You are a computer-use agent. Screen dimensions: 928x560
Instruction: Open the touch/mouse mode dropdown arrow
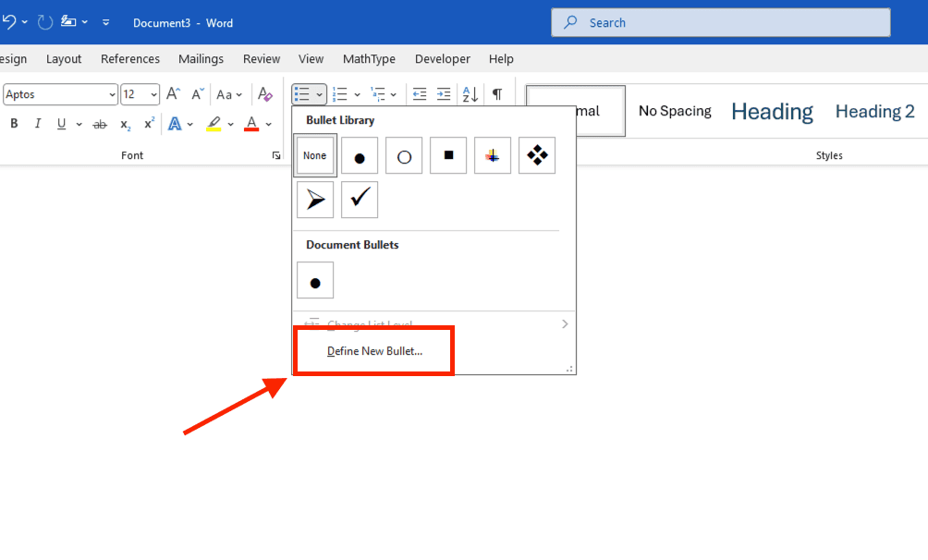[x=85, y=22]
